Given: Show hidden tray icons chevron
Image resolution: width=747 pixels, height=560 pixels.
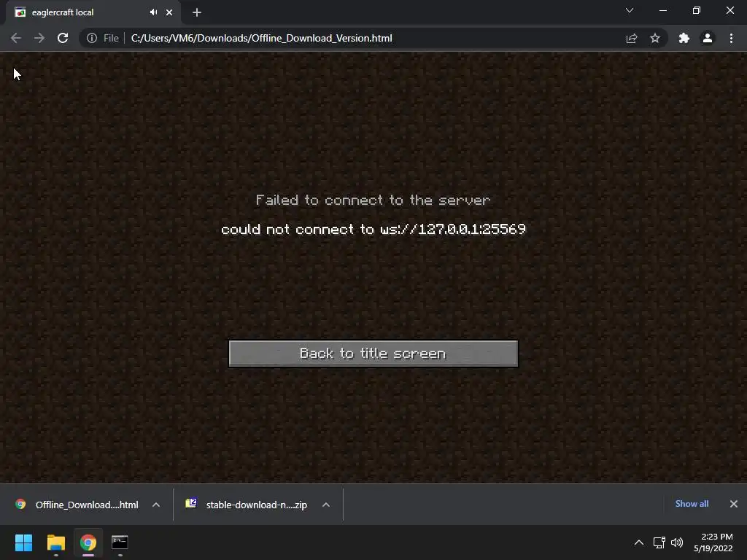Looking at the screenshot, I should point(639,542).
